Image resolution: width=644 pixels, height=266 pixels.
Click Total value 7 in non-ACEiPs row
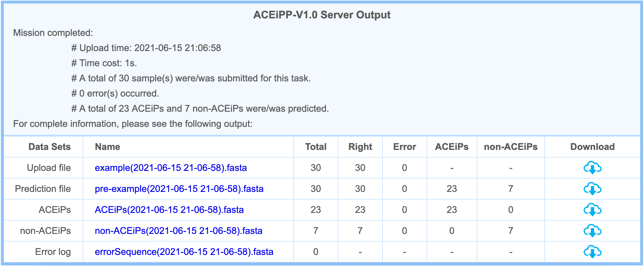[316, 231]
